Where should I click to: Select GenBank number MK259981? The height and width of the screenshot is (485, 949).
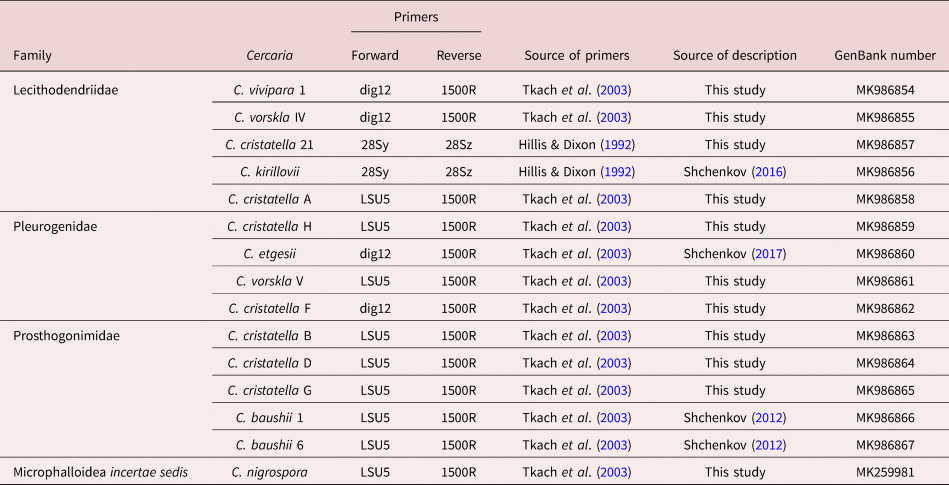coord(885,471)
